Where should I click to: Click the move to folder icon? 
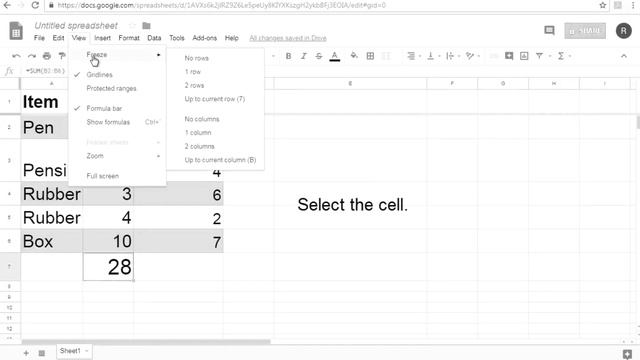click(146, 26)
